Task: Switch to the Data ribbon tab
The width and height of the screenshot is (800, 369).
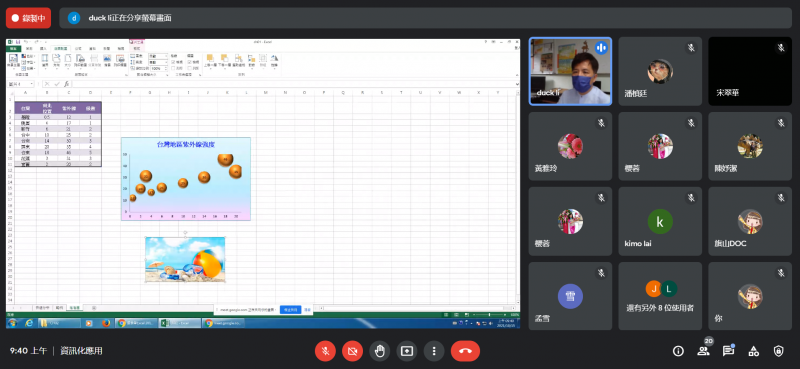Action: [x=92, y=48]
